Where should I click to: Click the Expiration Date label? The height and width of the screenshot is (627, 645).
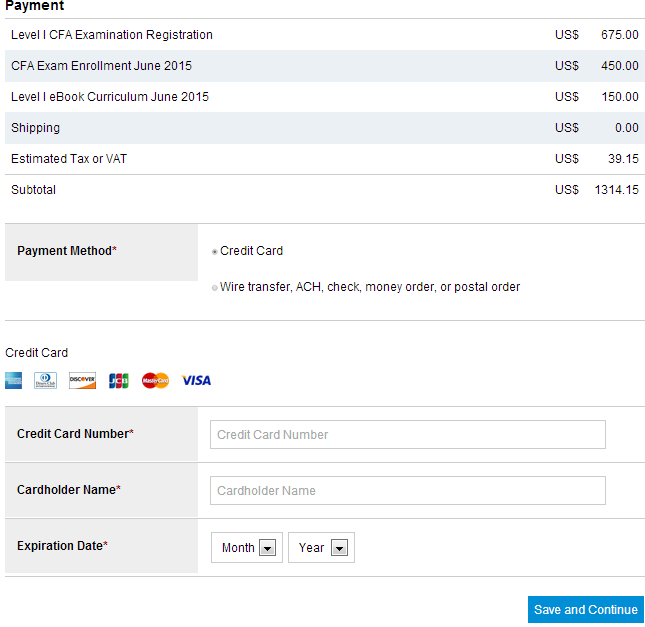point(62,546)
